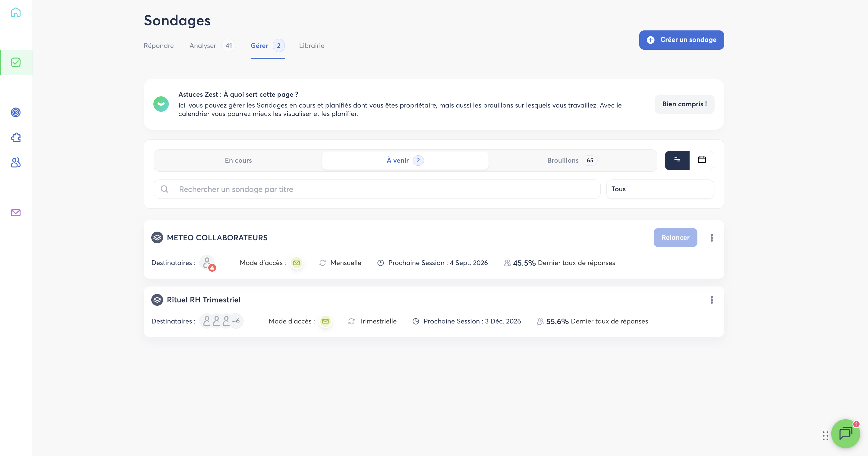Click the Créer un sondage button
Viewport: 868px width, 456px height.
pyautogui.click(x=681, y=40)
